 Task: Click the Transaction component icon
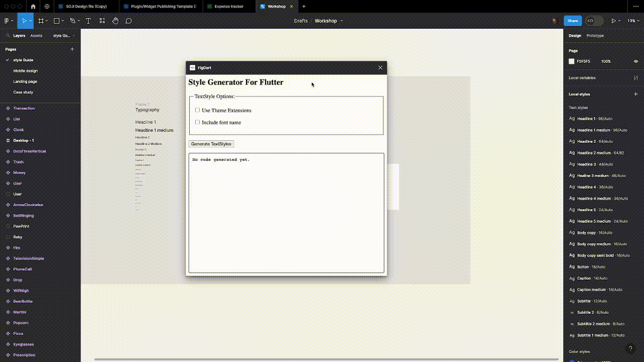coord(8,108)
